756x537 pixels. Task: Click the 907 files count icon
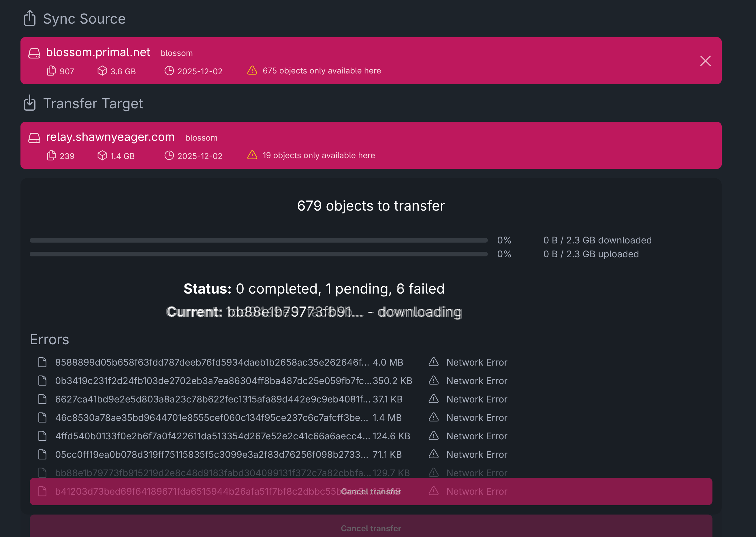51,71
